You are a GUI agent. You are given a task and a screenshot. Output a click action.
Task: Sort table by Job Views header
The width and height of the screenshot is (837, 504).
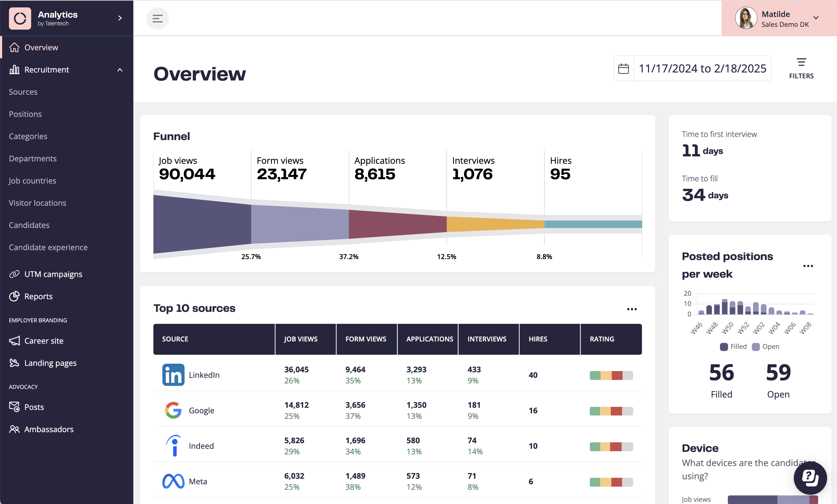[x=301, y=339]
